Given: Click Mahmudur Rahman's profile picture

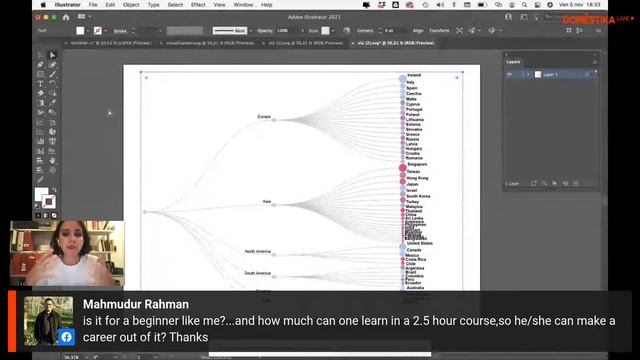Looking at the screenshot, I should 49,321.
